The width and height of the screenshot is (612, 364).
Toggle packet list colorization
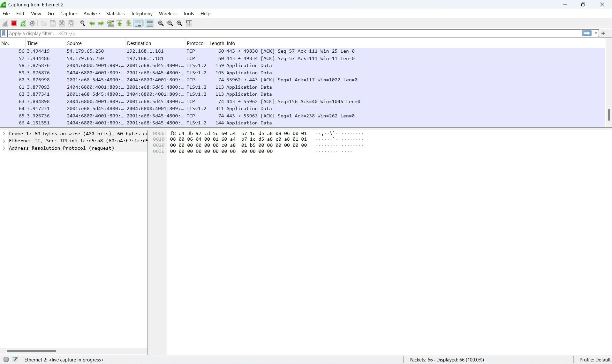click(149, 23)
